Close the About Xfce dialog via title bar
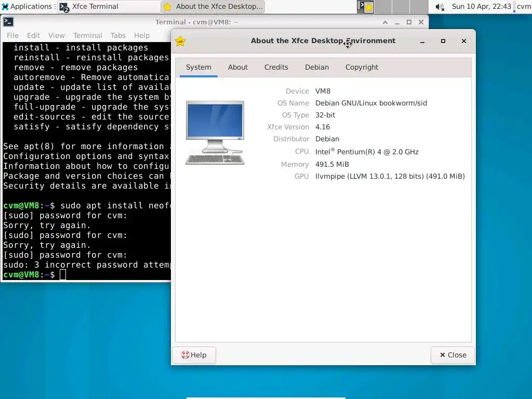This screenshot has width=532, height=399. (x=464, y=41)
